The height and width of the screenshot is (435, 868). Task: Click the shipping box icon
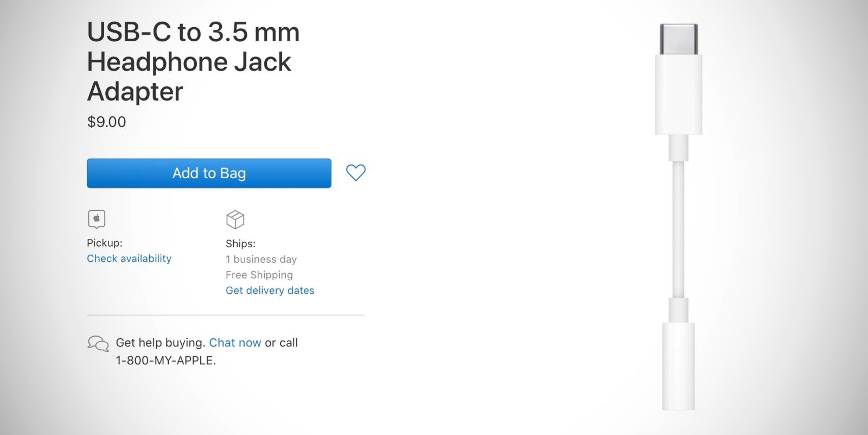click(x=235, y=220)
